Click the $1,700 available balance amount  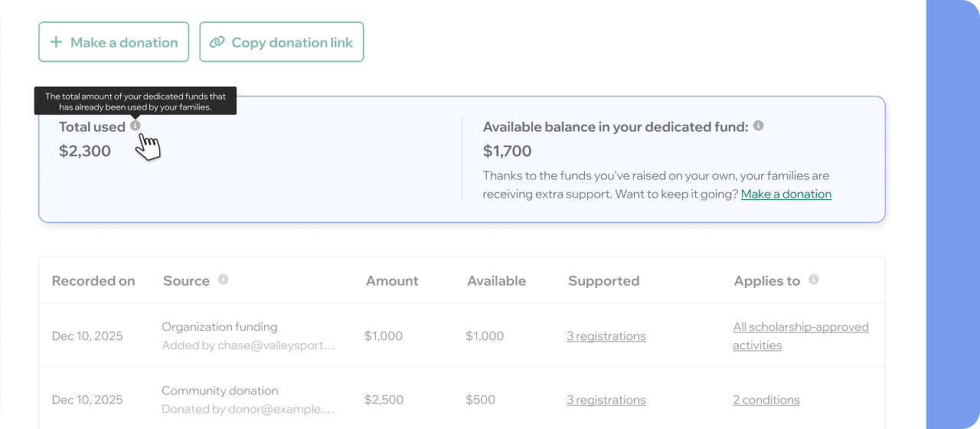[x=507, y=151]
